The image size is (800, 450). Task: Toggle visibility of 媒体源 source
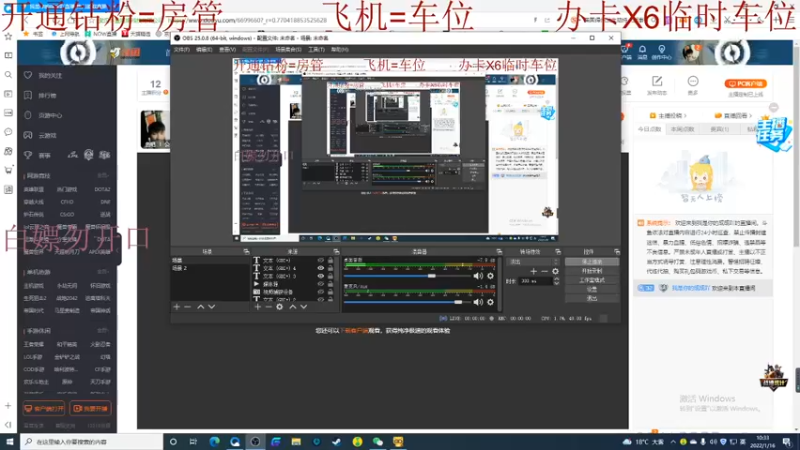[x=320, y=284]
